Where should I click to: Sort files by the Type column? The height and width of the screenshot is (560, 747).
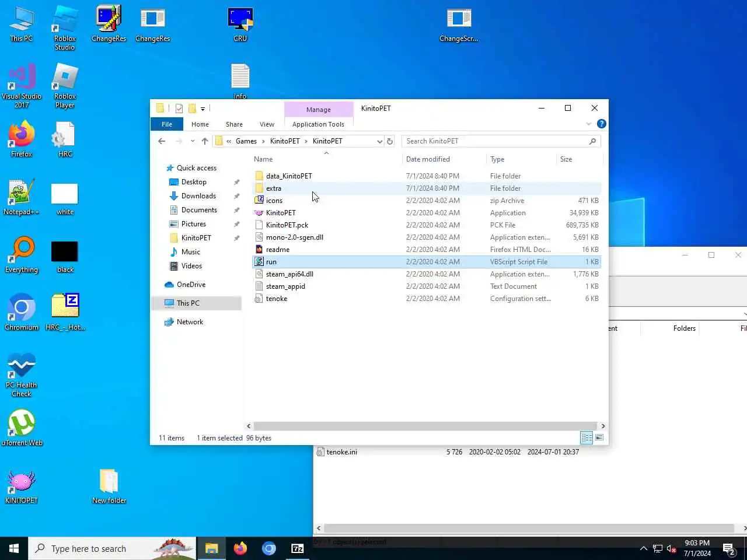[497, 159]
